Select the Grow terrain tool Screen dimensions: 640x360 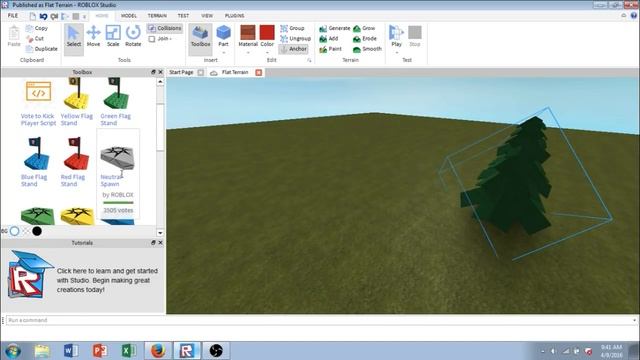point(364,28)
